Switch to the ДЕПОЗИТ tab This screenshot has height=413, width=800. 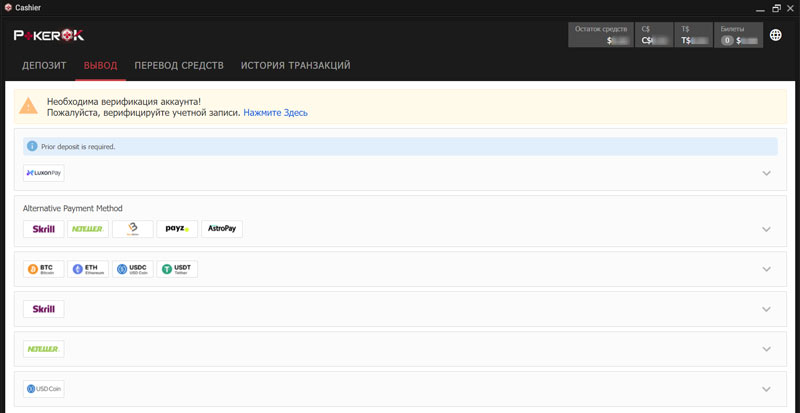tap(44, 66)
